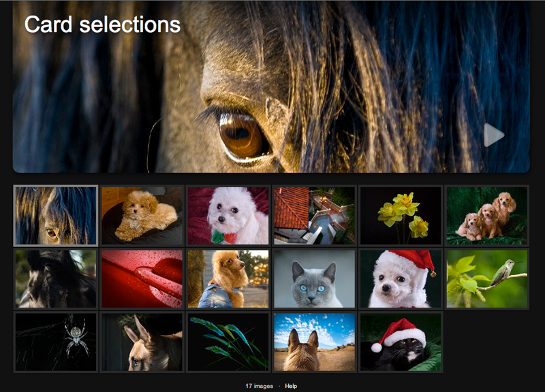Viewport: 545px width, 392px height.
Task: Open the dog ears against sky thumbnail
Action: tap(314, 342)
